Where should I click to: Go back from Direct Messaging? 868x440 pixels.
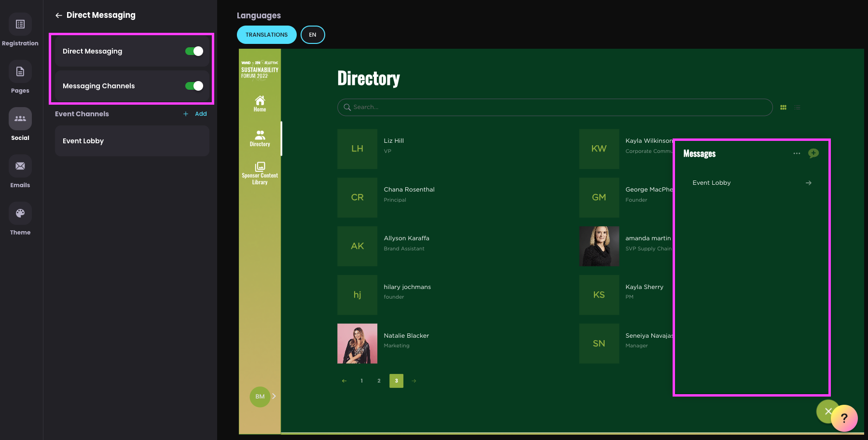pos(59,15)
